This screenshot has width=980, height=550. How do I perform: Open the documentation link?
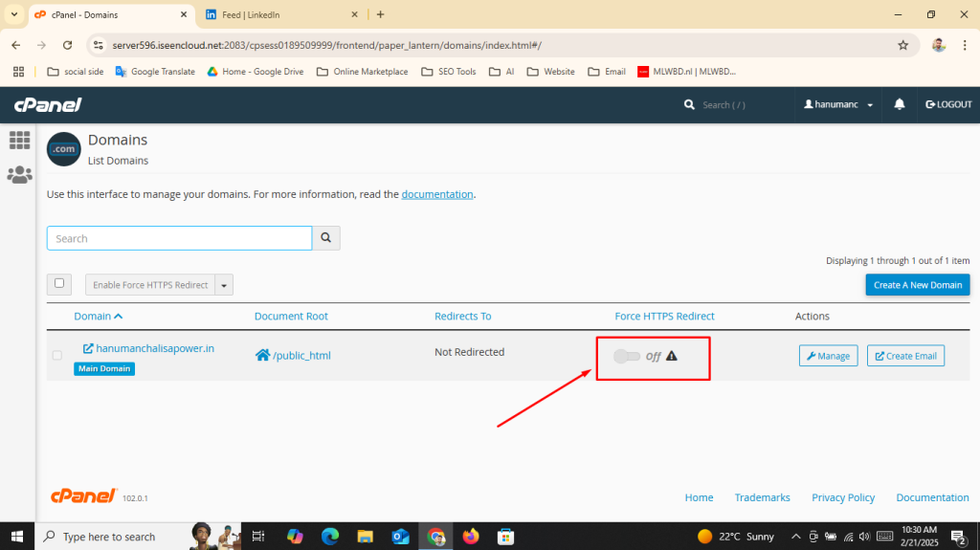pos(436,194)
